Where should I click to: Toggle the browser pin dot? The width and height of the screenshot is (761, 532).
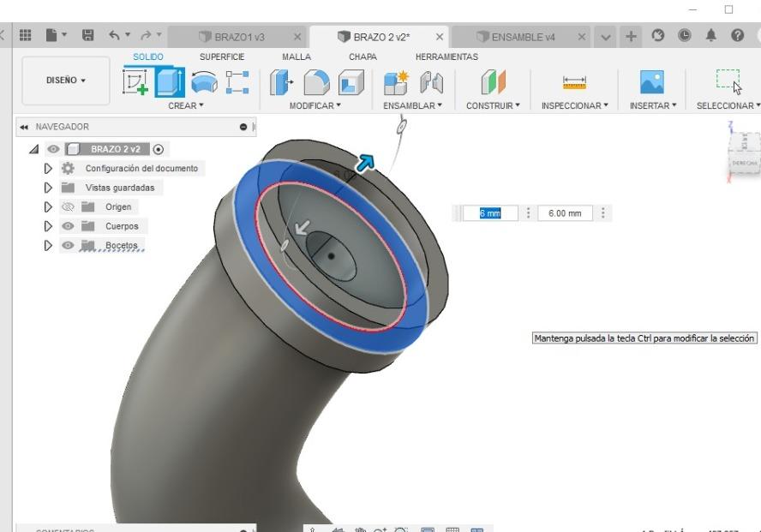pyautogui.click(x=243, y=127)
